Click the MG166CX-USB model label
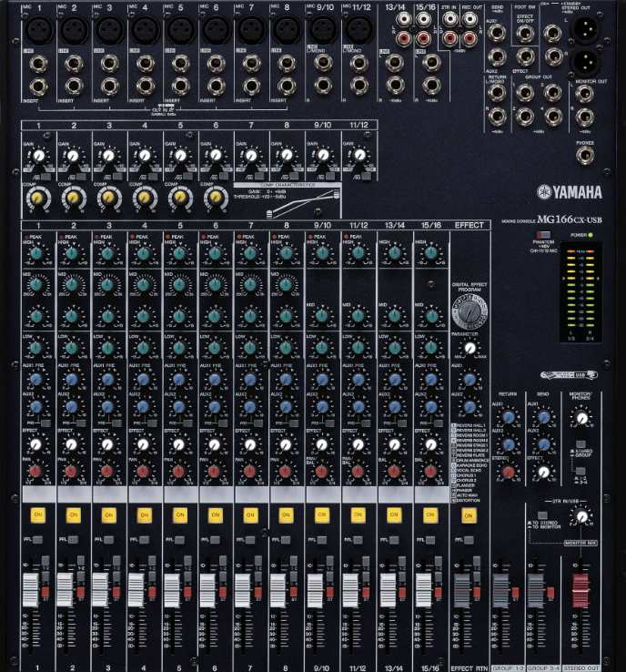 tap(570, 219)
